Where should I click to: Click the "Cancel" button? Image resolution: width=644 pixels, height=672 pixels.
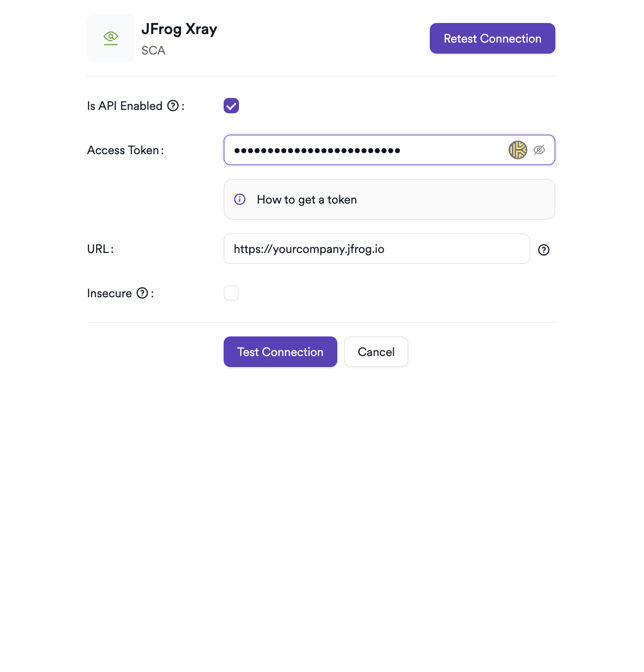click(x=376, y=352)
